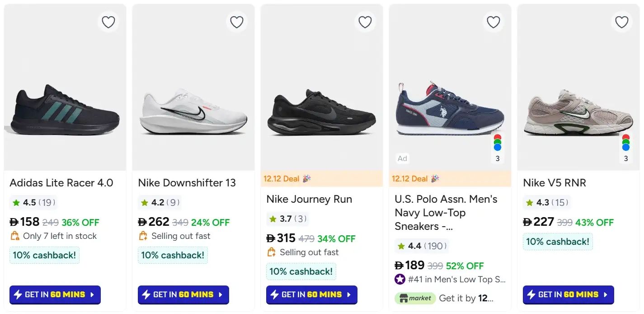
Task: Open the Nike Downshifter 13 product title
Action: coord(187,183)
